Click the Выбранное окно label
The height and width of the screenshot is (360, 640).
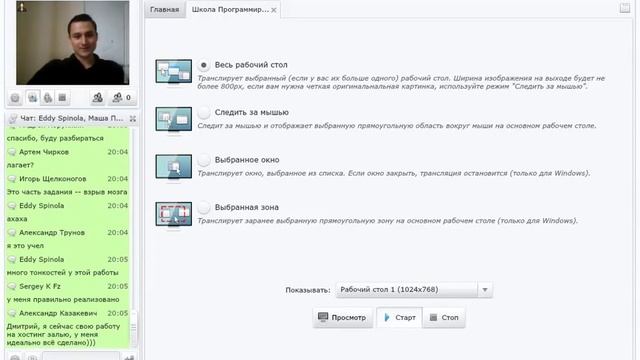[x=247, y=160]
